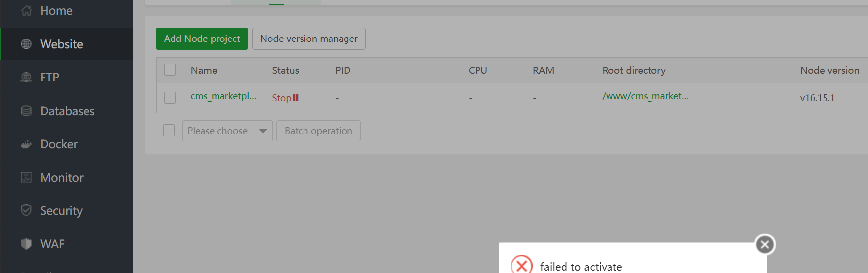Open the Node version manager
Image resolution: width=868 pixels, height=273 pixels.
click(x=309, y=39)
